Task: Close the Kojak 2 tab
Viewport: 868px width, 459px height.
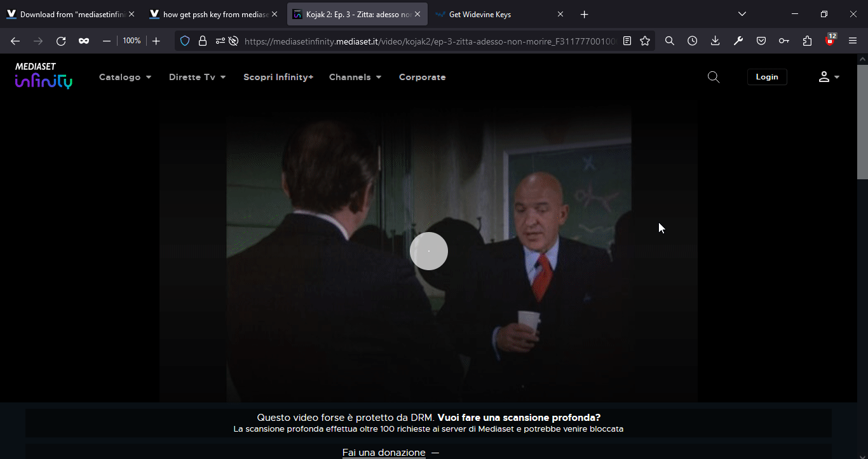Action: pyautogui.click(x=417, y=14)
